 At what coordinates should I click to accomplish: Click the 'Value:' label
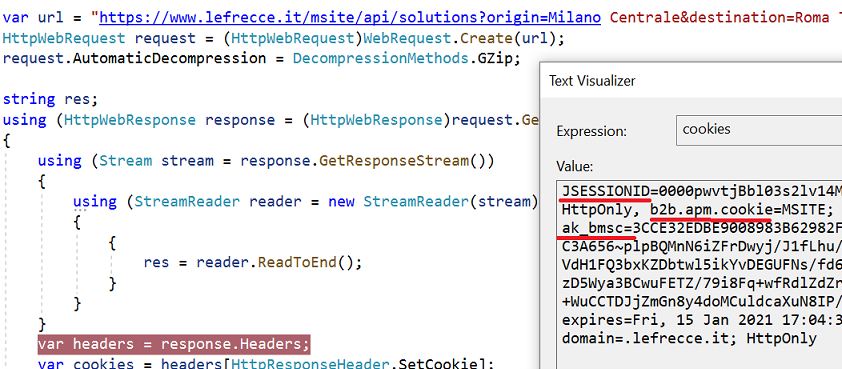[x=575, y=167]
